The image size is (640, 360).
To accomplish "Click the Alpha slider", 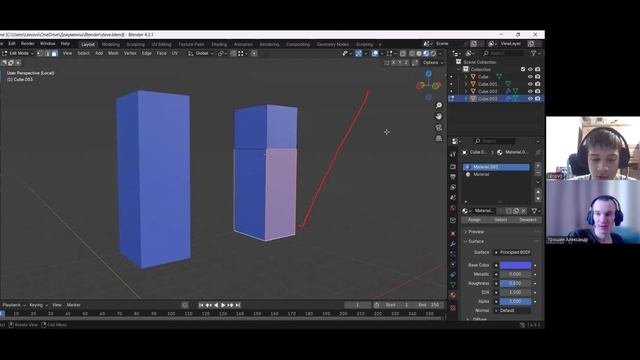I will [x=516, y=301].
